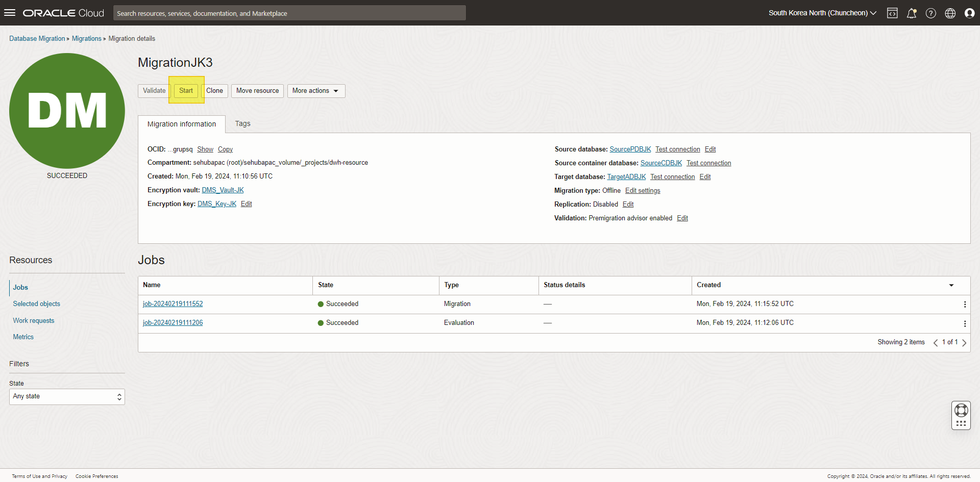The image size is (980, 482).
Task: Edit the encryption key
Action: 247,204
